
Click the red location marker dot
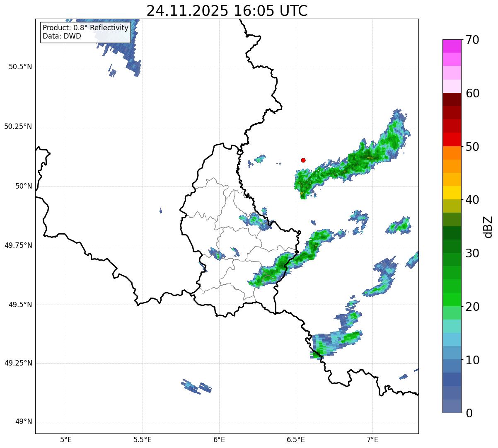pyautogui.click(x=303, y=160)
